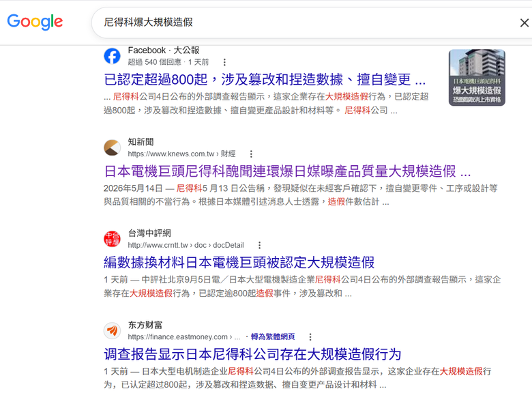This screenshot has height=402, width=532.
Task: Open more options beside crntt.tw URL
Action: point(260,245)
